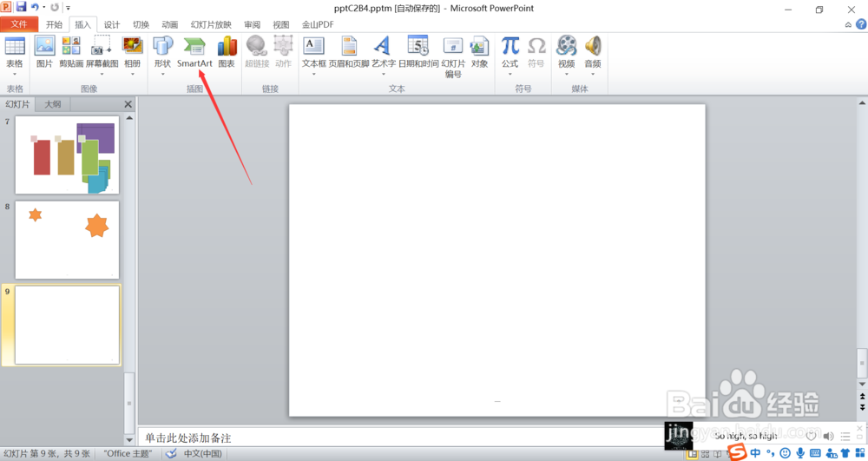Image resolution: width=868 pixels, height=461 pixels.
Task: Save the presentation from quick access toolbar
Action: (x=21, y=7)
